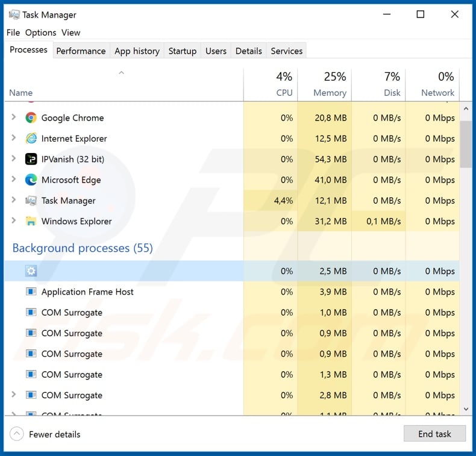Click the scrollbar down arrow

[x=466, y=409]
